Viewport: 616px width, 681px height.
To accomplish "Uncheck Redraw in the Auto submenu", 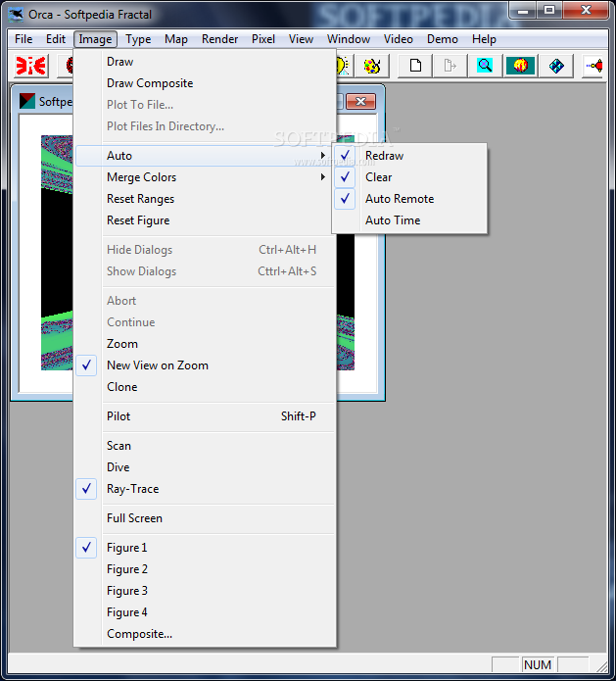I will tap(409, 156).
